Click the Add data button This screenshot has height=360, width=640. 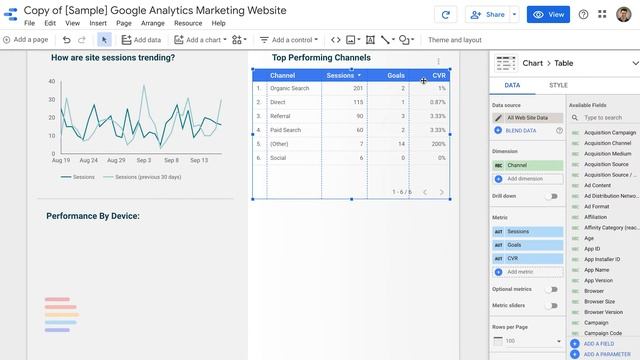pyautogui.click(x=141, y=40)
